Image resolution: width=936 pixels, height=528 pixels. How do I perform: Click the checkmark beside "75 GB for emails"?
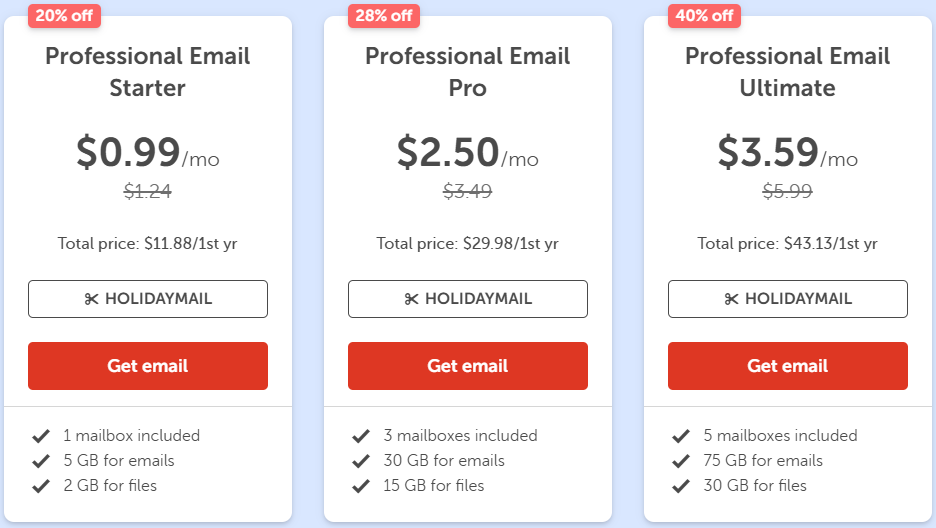[681, 461]
